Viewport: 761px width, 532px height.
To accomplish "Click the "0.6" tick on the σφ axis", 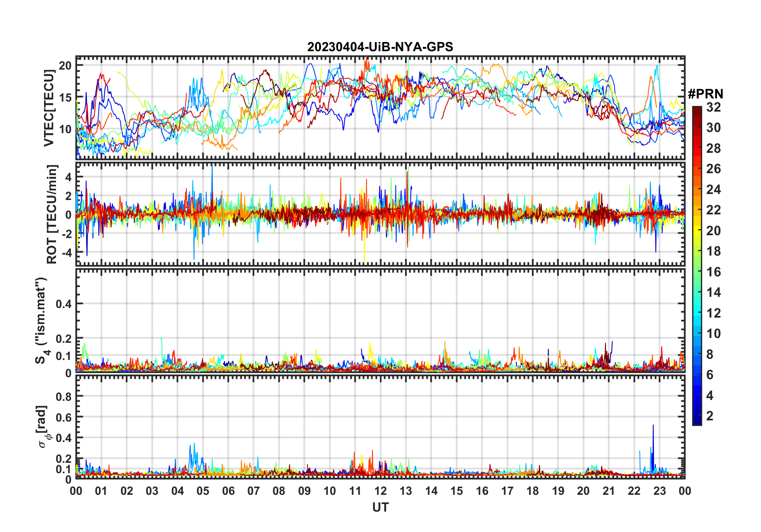I will tap(64, 417).
